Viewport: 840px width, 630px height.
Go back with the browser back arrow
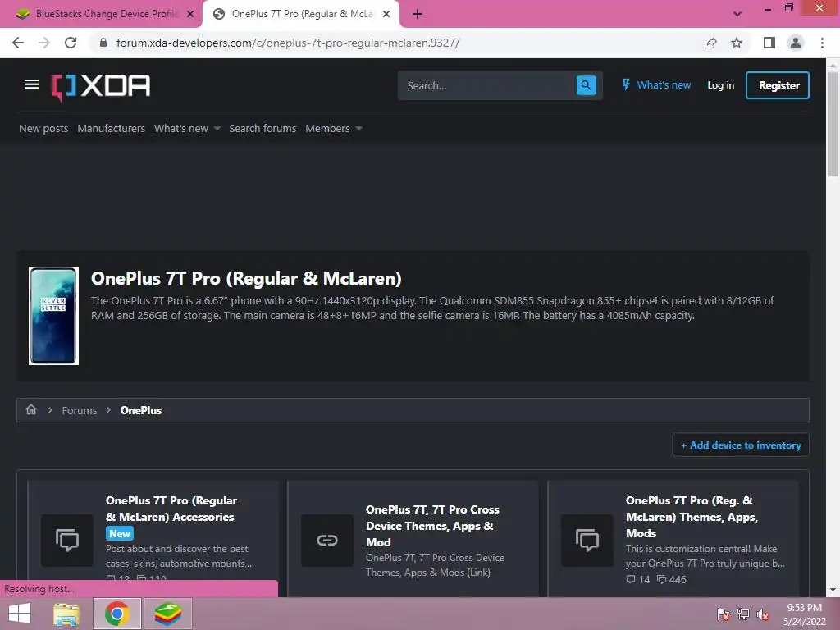(18, 43)
